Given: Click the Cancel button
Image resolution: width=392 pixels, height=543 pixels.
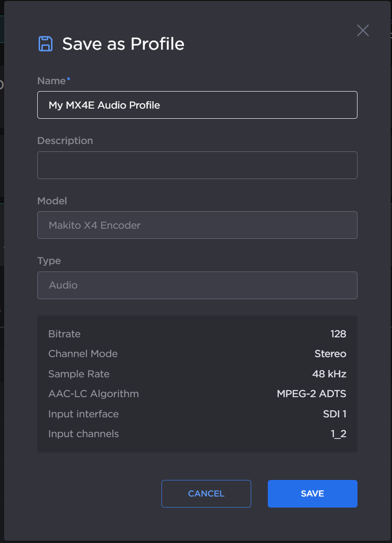Looking at the screenshot, I should coord(206,493).
